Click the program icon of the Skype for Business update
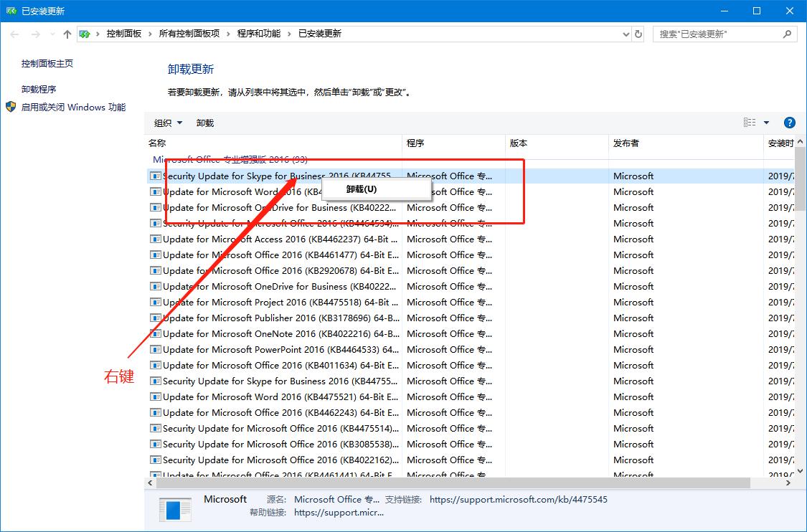The height and width of the screenshot is (532, 807). pyautogui.click(x=155, y=176)
